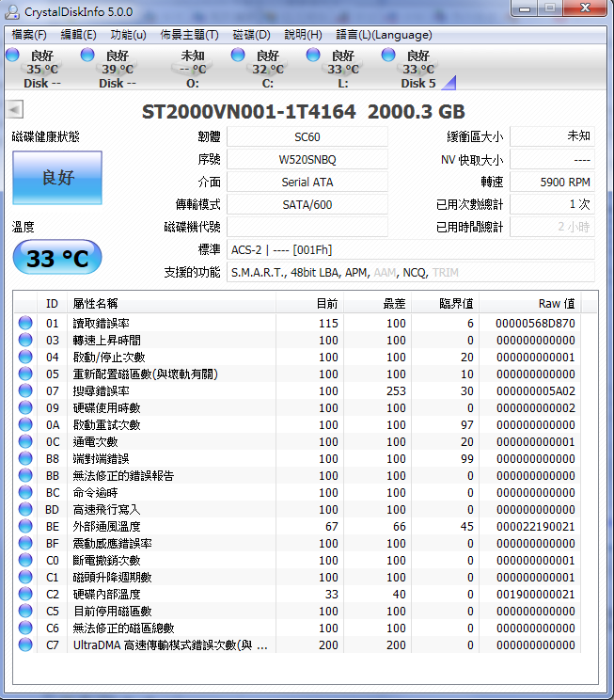This screenshot has height=700, width=614.
Task: Click raw value 001900000021
Action: coord(535,595)
